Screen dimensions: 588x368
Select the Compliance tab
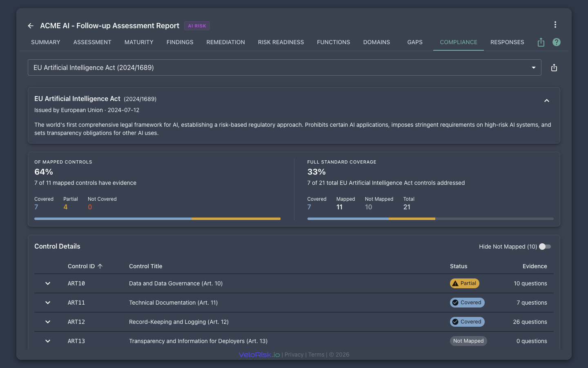click(x=459, y=42)
